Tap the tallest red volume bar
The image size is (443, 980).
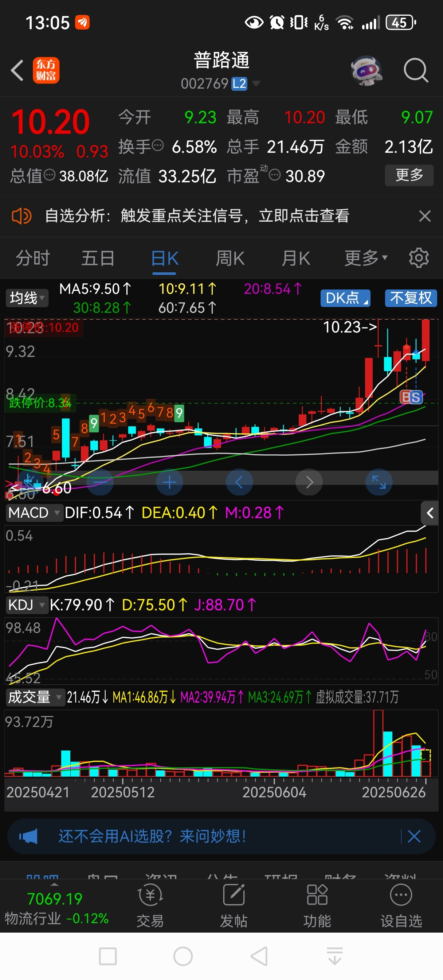click(378, 743)
